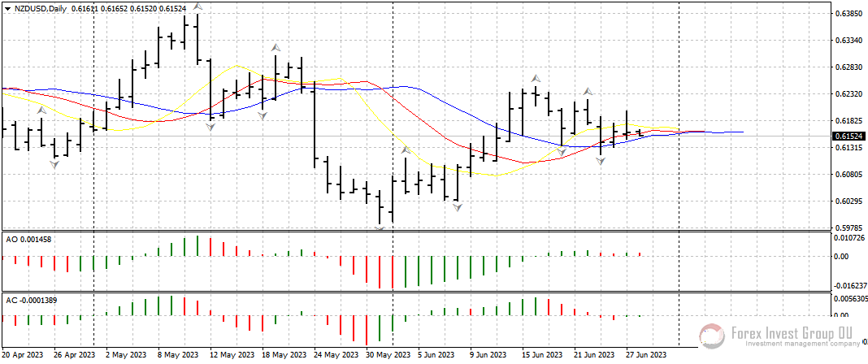Click the 8 May 2023 date label
Viewport: 868px width, 364px height.
coord(178,355)
